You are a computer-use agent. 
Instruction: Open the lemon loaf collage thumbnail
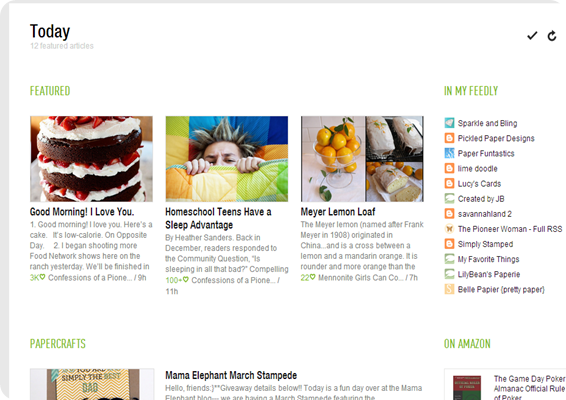362,159
